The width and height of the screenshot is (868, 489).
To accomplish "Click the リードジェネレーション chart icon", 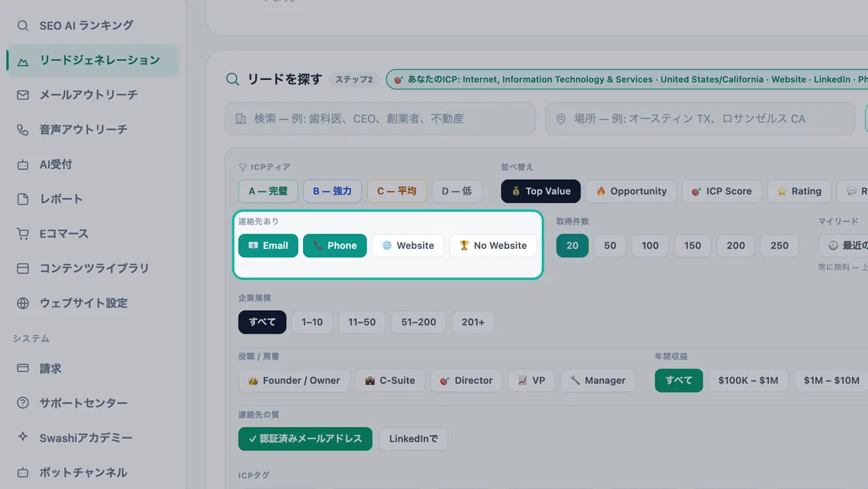I will tap(23, 60).
